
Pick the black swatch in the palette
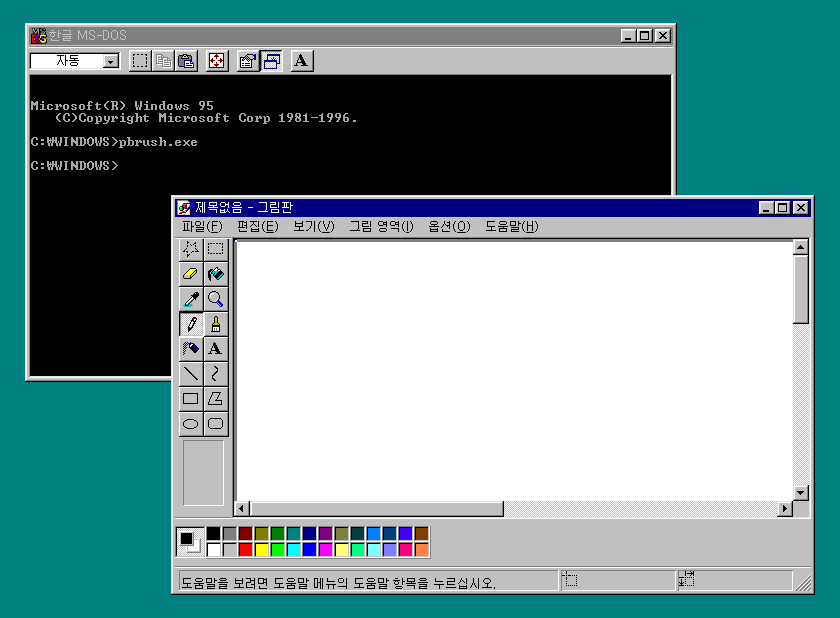tap(213, 533)
